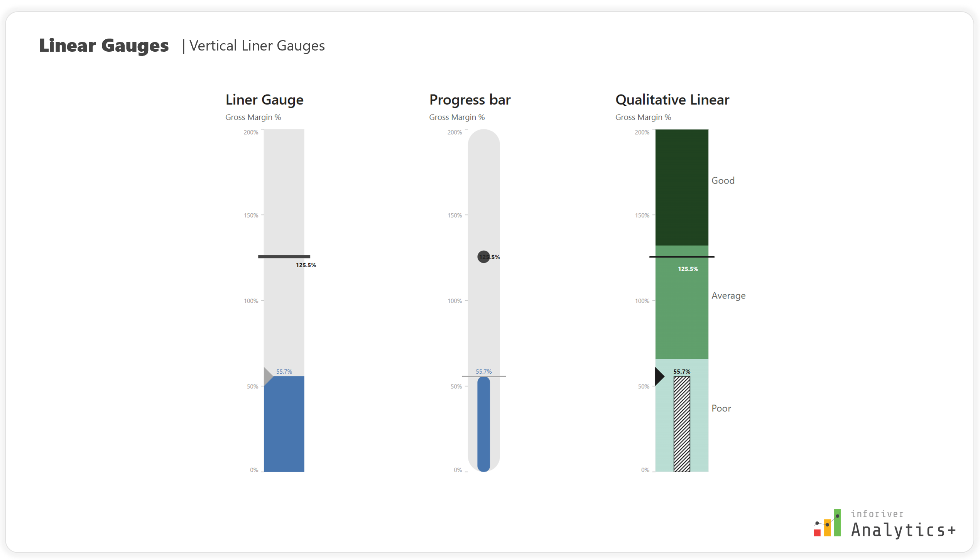This screenshot has width=980, height=560.
Task: Click the 55.7% label above Progress bar fill
Action: click(483, 371)
